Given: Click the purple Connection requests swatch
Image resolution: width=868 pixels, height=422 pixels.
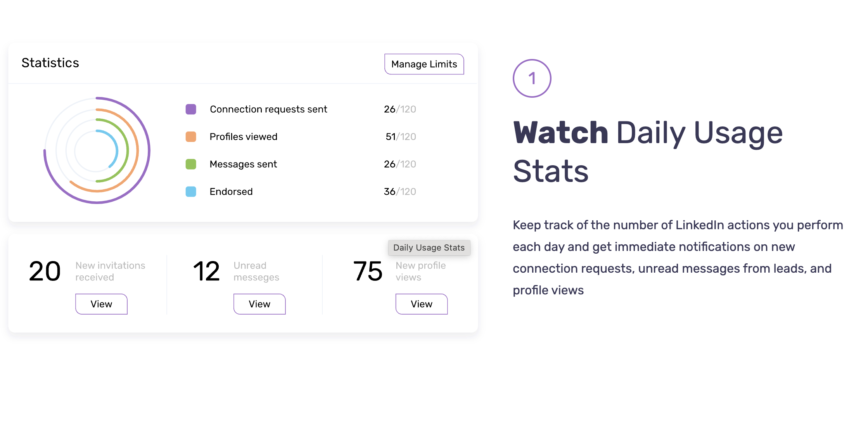Looking at the screenshot, I should click(191, 109).
